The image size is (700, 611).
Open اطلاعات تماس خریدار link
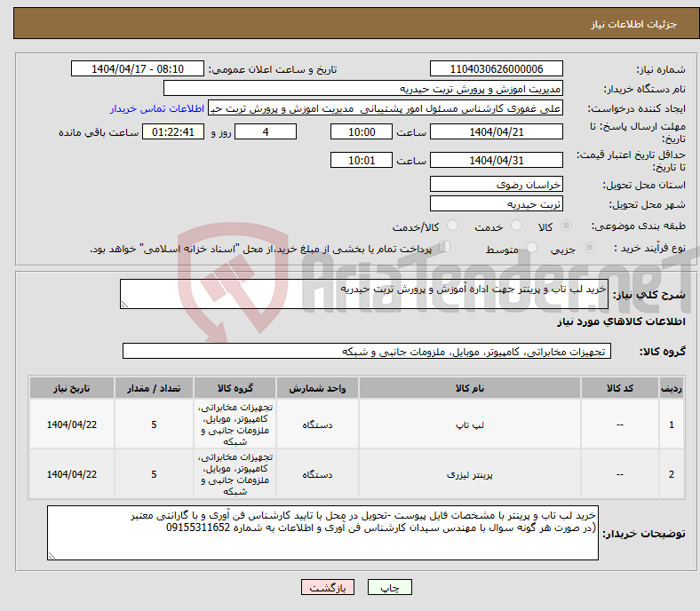(157, 108)
